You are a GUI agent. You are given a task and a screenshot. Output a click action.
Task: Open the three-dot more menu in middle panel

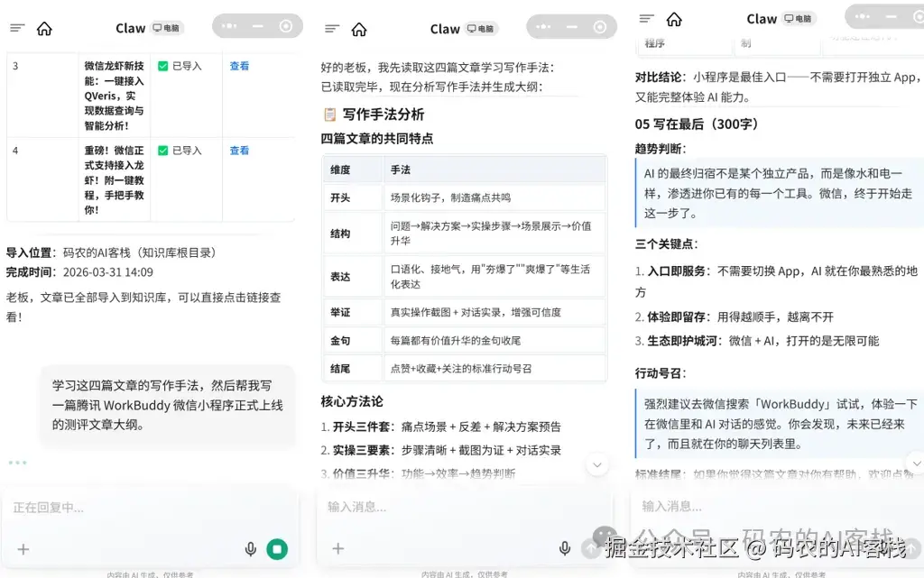pyautogui.click(x=543, y=26)
